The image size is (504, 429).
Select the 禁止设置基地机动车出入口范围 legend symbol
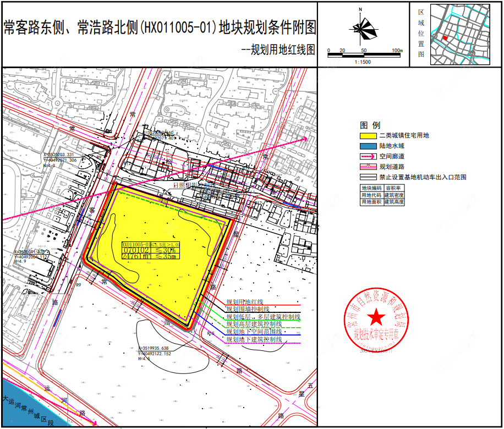pyautogui.click(x=368, y=177)
